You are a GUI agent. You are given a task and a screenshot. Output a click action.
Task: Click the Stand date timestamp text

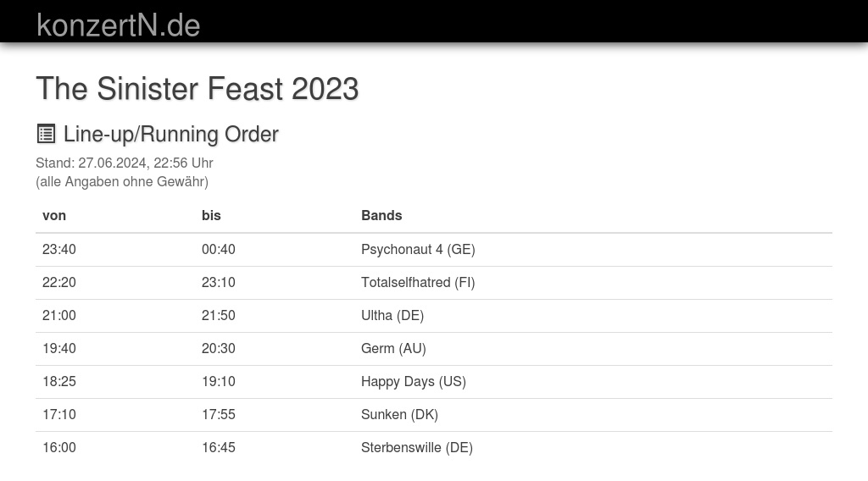(x=125, y=163)
